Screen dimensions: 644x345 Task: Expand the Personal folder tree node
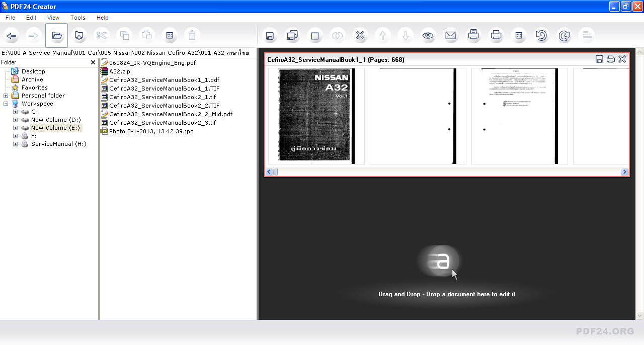(x=6, y=96)
